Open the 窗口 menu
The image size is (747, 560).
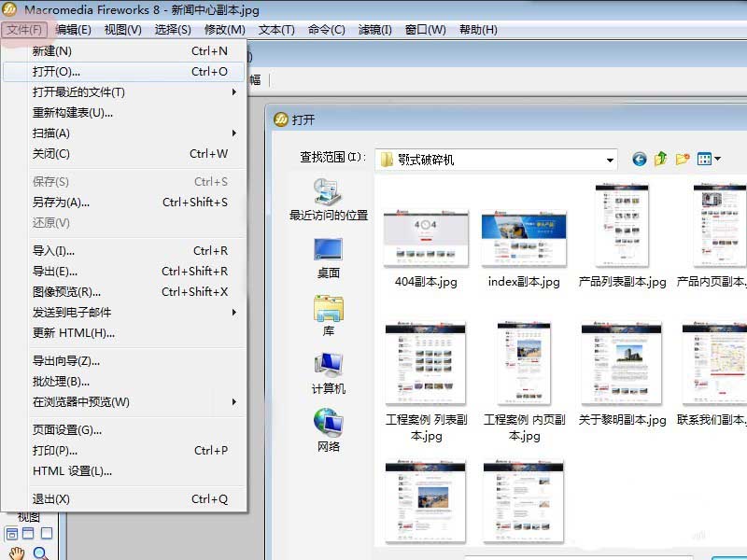tap(425, 29)
